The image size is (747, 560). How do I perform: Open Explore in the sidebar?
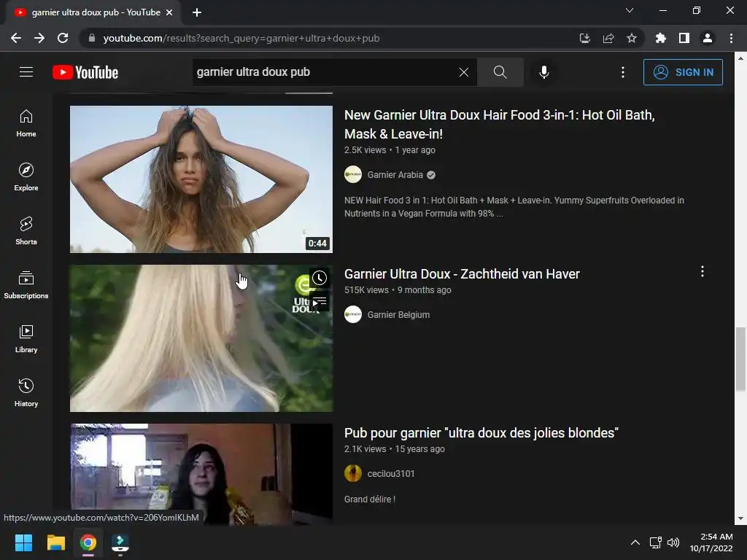pyautogui.click(x=26, y=177)
